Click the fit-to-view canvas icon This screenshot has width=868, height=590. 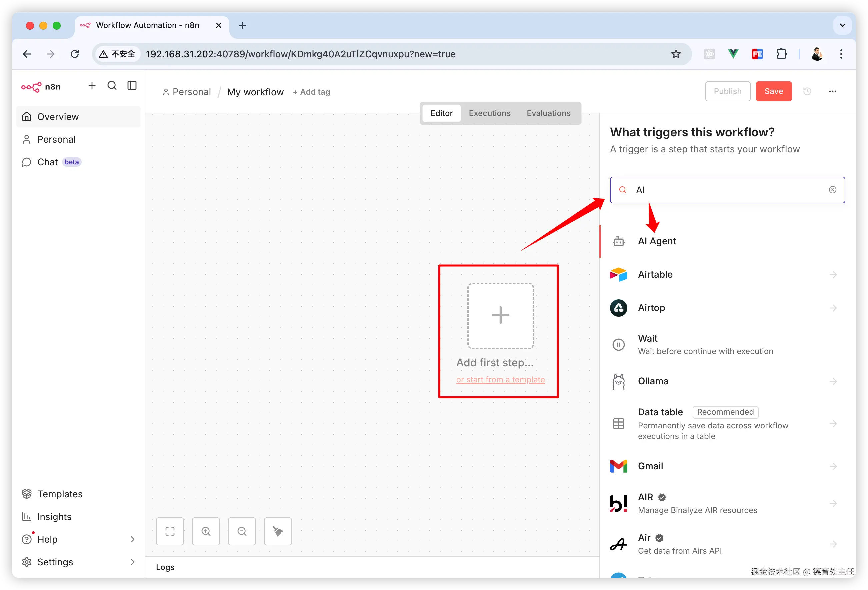[x=170, y=531]
